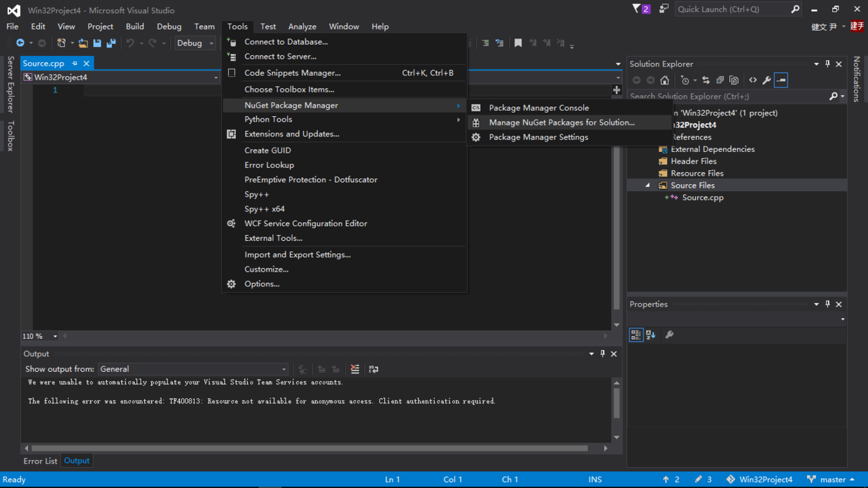The width and height of the screenshot is (868, 488).
Task: Open Properties via the wrench icon in Solution Explorer
Action: (x=766, y=81)
